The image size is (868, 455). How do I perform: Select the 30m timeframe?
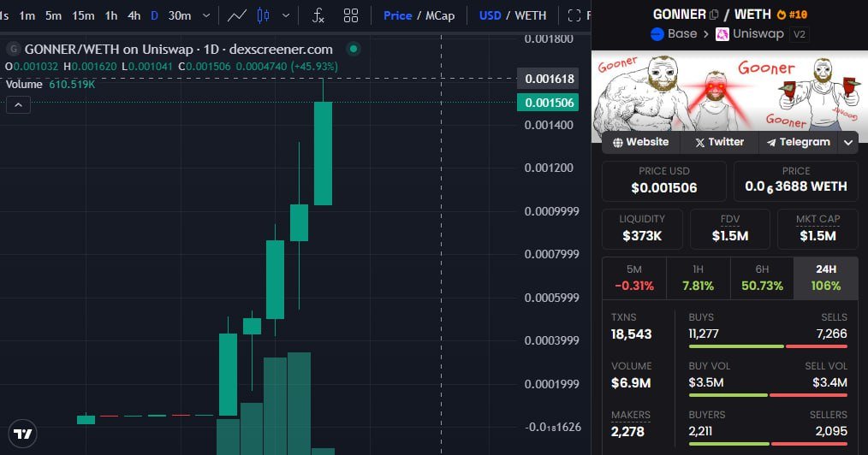[x=180, y=15]
